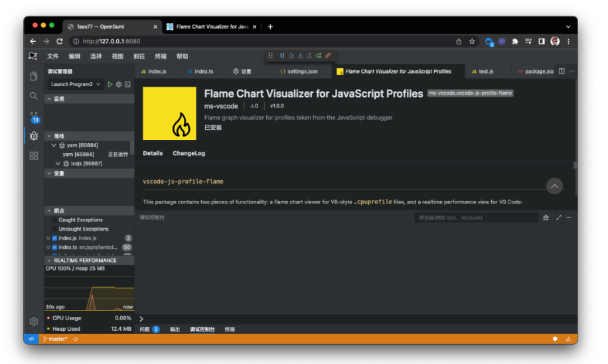Switch to 问题 problems panel tab

pos(149,329)
